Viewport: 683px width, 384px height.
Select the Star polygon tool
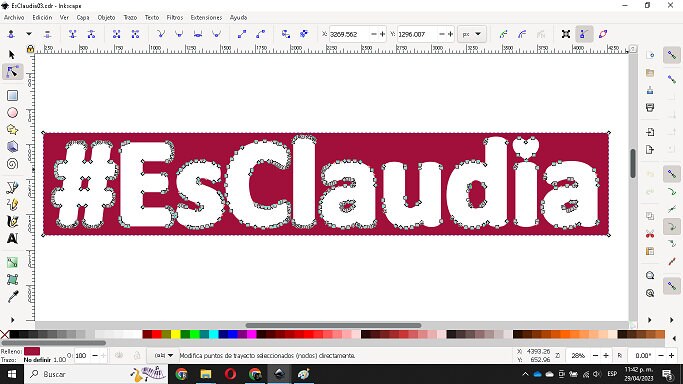point(12,130)
